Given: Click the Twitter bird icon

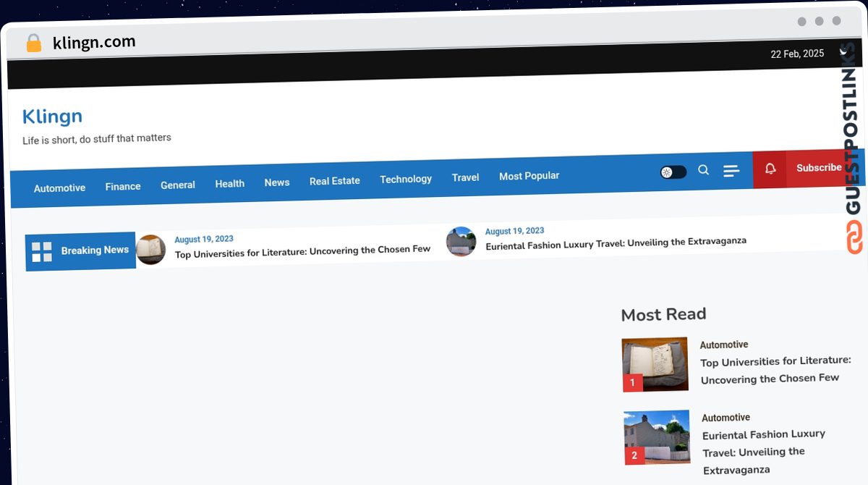Looking at the screenshot, I should click(843, 52).
